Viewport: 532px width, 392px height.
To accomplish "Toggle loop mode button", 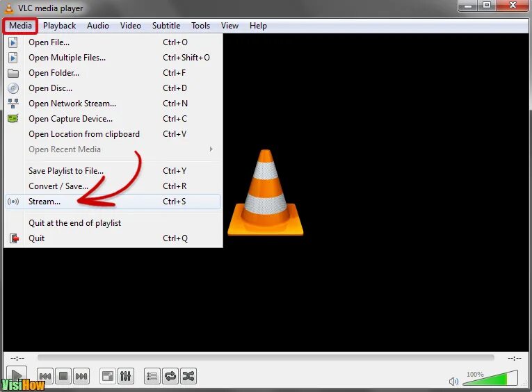I will (x=170, y=376).
